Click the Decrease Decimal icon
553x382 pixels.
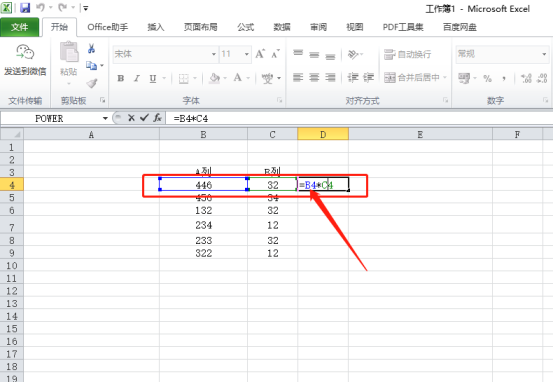click(x=542, y=78)
